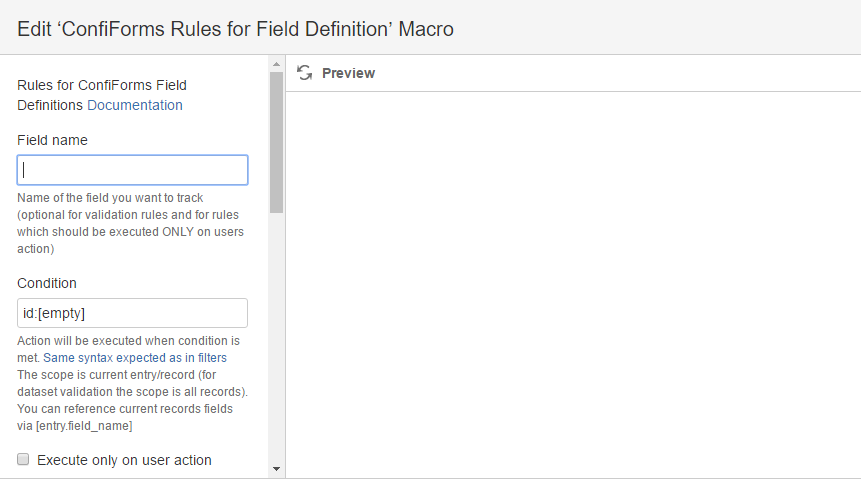The height and width of the screenshot is (479, 861).
Task: Open the 'Same syntax expected as in filters' link
Action: [x=135, y=358]
